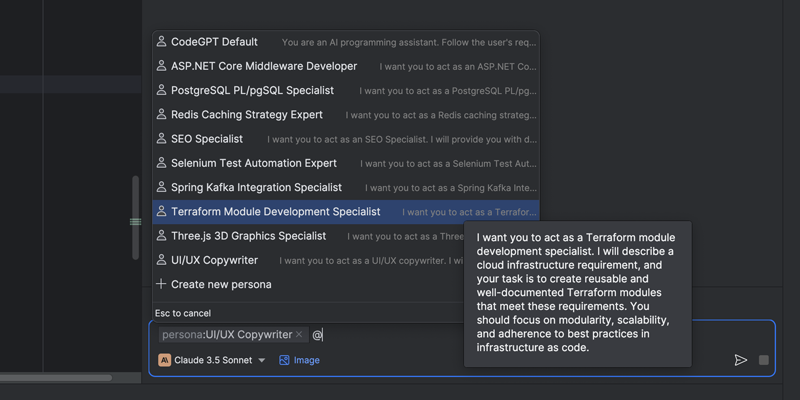The height and width of the screenshot is (400, 800).
Task: Pick Redis Caching Strategy Expert persona
Action: coord(247,115)
